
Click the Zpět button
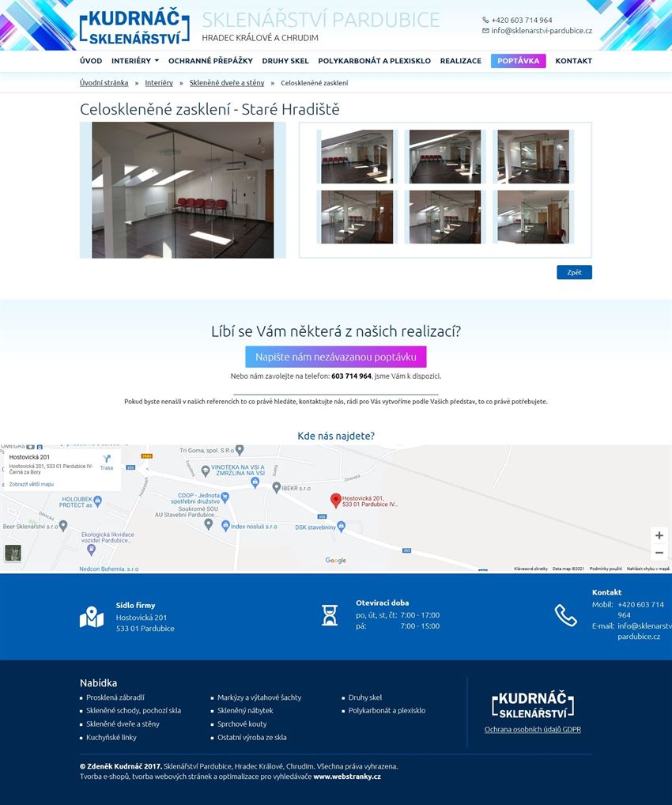[x=574, y=272]
